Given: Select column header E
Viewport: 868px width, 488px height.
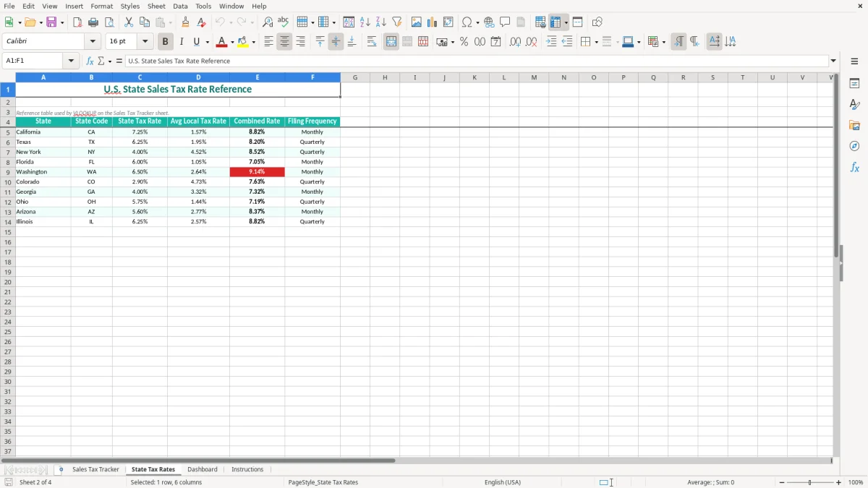Looking at the screenshot, I should 258,77.
